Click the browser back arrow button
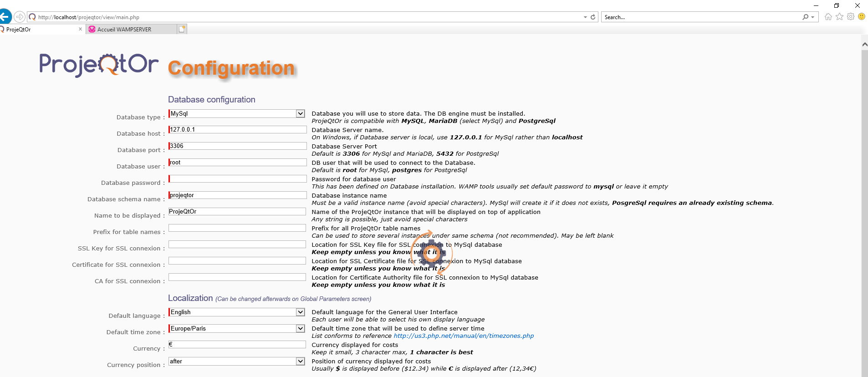 click(x=5, y=17)
